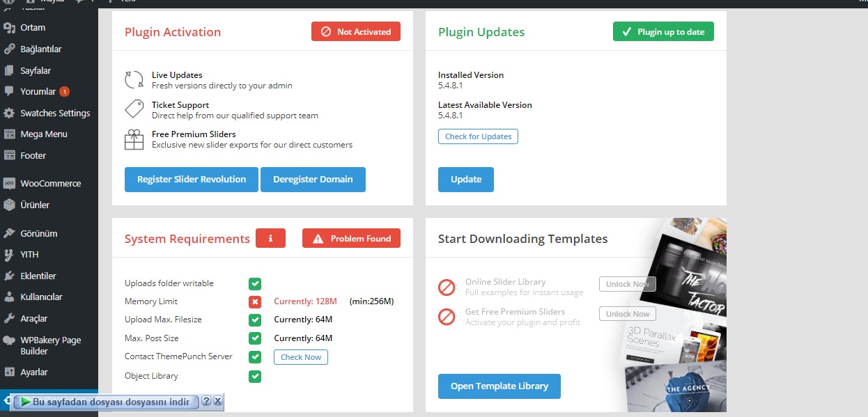Click the 'Plugin Updates' heading
The image size is (868, 417).
(x=481, y=32)
